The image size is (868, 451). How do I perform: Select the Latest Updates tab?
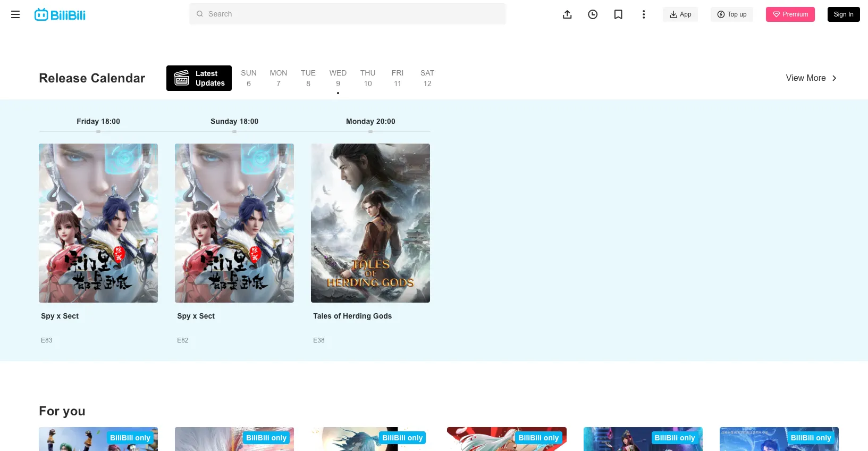click(199, 78)
